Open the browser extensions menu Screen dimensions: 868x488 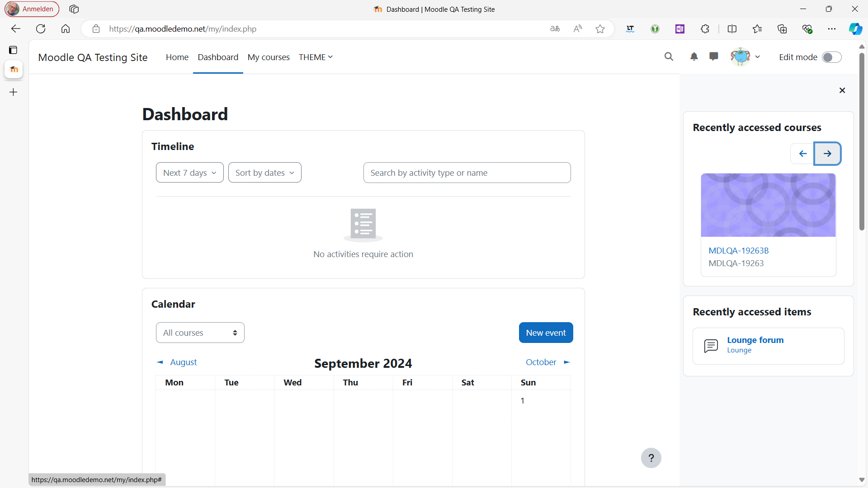[x=705, y=29]
